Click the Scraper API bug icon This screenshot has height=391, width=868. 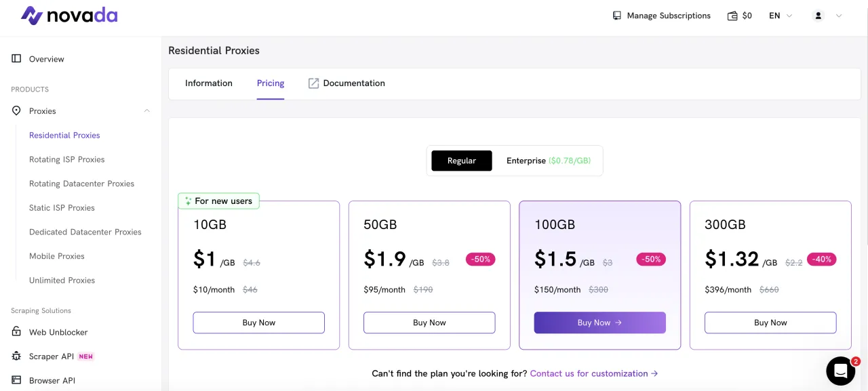click(17, 356)
